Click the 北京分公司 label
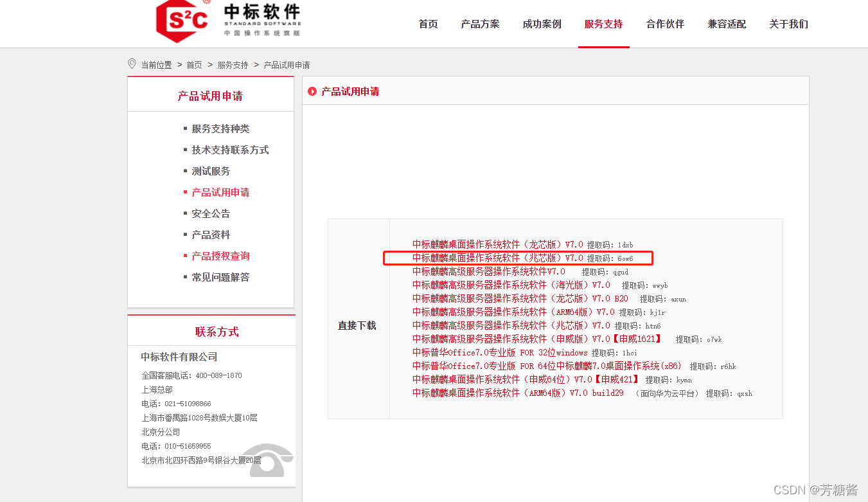Image resolution: width=868 pixels, height=502 pixels. (x=161, y=432)
